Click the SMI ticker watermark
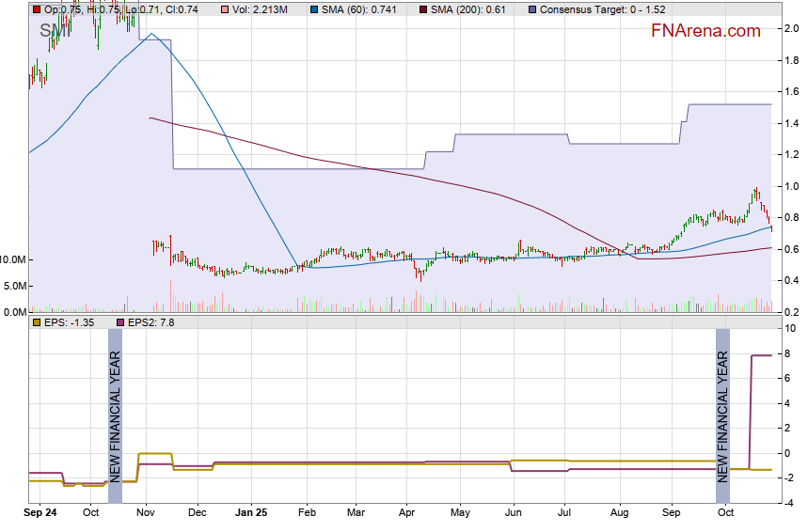Image resolution: width=808 pixels, height=532 pixels. [54, 31]
